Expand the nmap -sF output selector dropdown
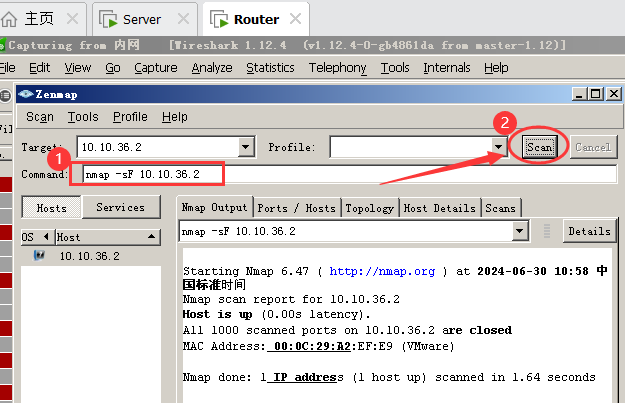Image resolution: width=625 pixels, height=403 pixels. [x=520, y=231]
